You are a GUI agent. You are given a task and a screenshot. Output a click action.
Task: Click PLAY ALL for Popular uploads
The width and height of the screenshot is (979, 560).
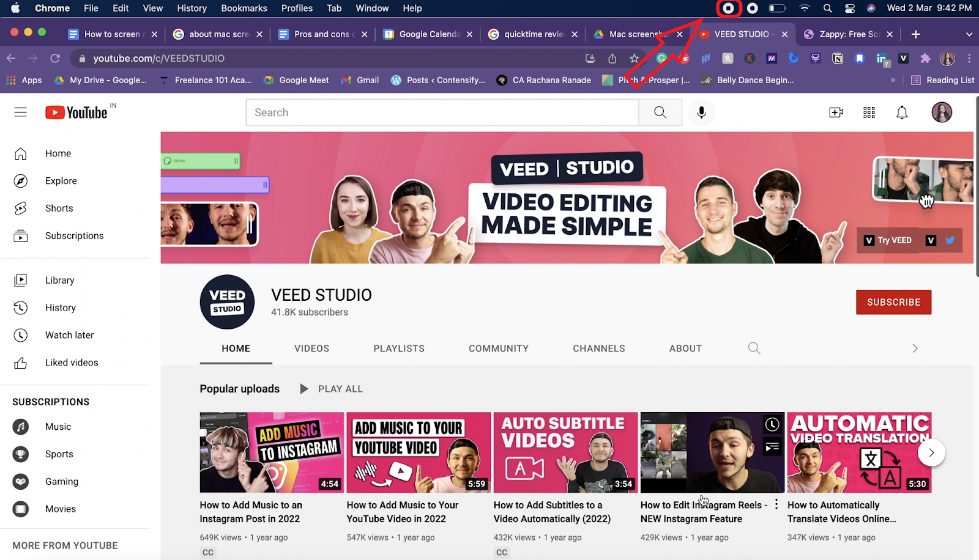pyautogui.click(x=331, y=389)
